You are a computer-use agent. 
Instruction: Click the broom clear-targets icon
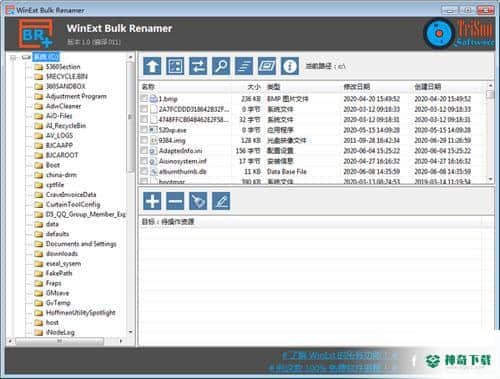click(198, 201)
